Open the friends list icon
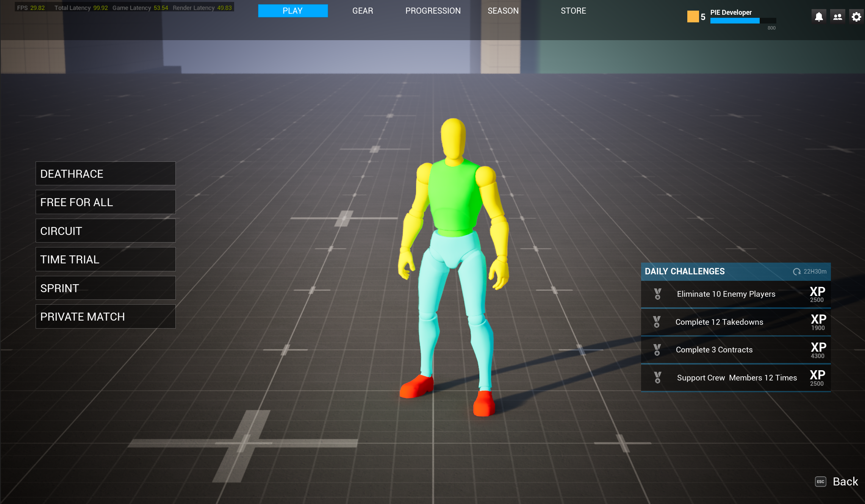This screenshot has height=504, width=865. click(837, 16)
